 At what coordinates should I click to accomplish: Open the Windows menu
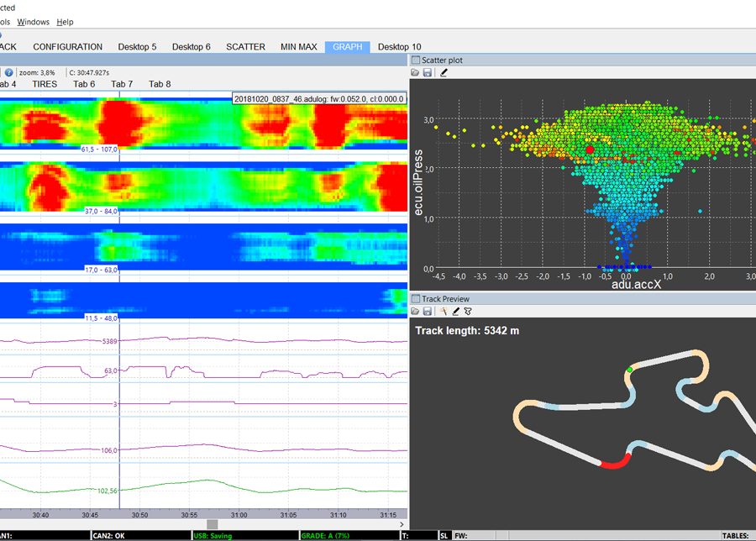click(33, 22)
